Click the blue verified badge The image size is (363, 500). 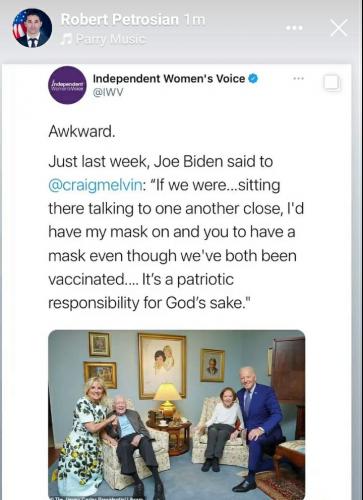point(253,79)
